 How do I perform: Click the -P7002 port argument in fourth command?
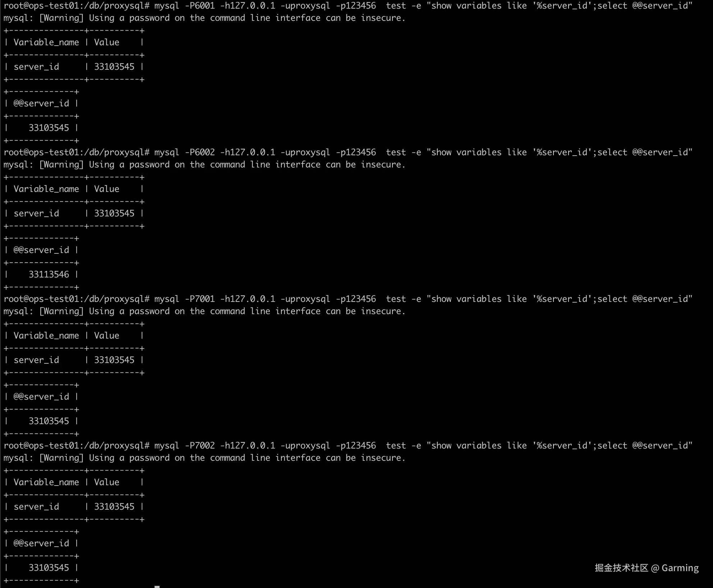point(200,446)
